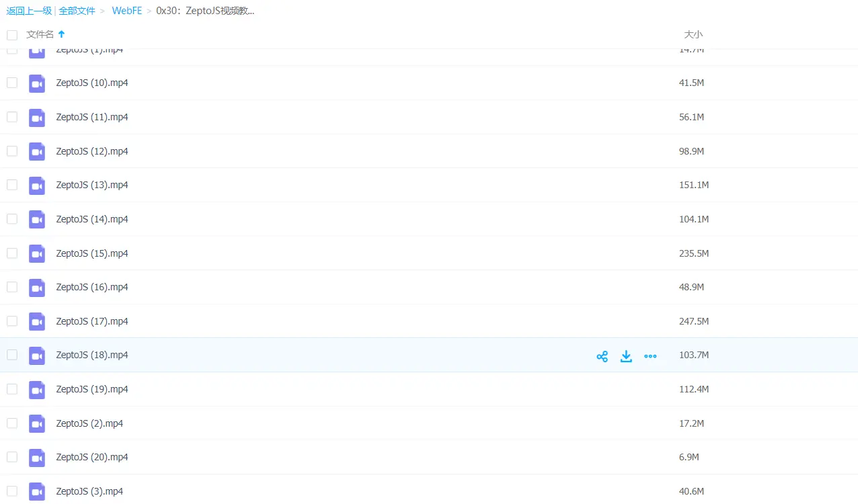The height and width of the screenshot is (504, 858).
Task: Click the 0x30：ZeptoJS视频教... breadcrumb
Action: click(x=205, y=11)
